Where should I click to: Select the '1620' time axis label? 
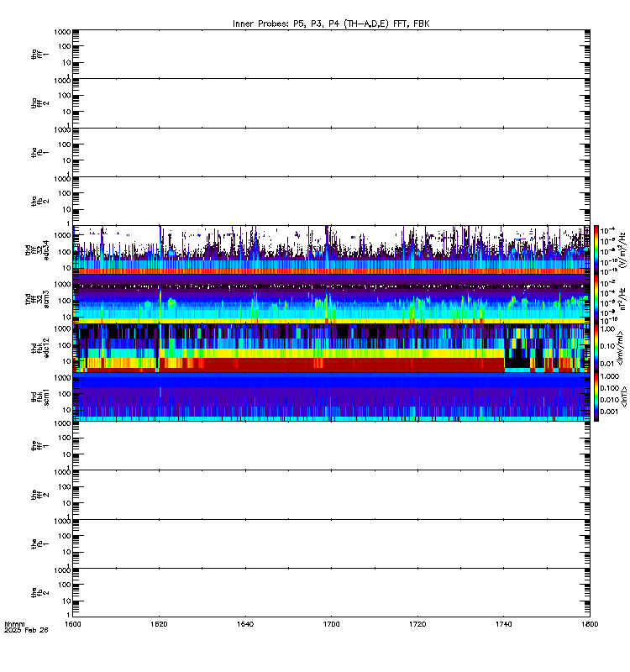(x=159, y=624)
